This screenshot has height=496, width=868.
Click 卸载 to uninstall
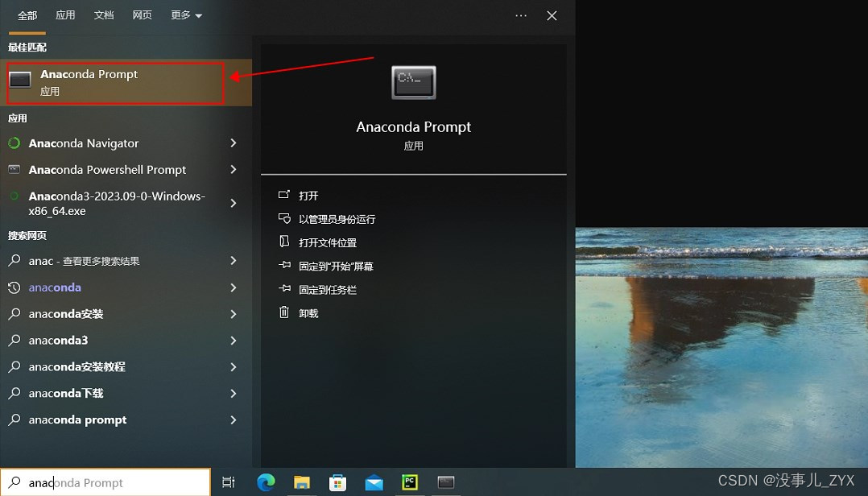point(308,313)
